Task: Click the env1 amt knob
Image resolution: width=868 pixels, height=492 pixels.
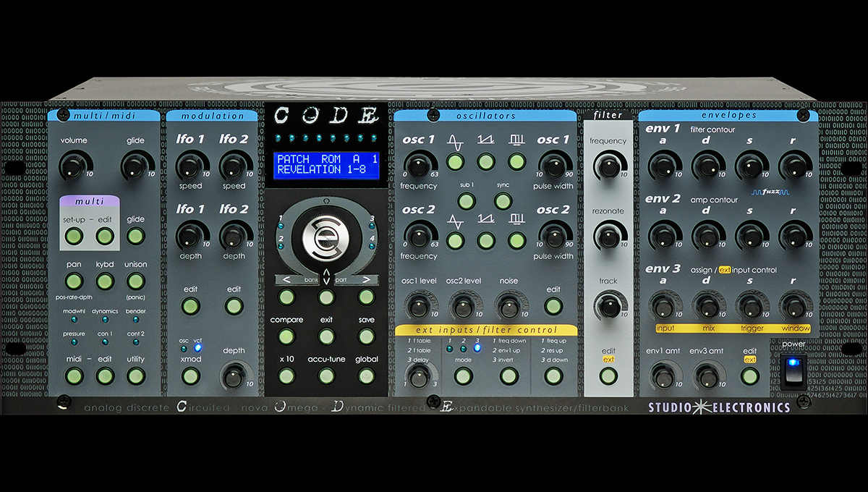Action: 663,376
